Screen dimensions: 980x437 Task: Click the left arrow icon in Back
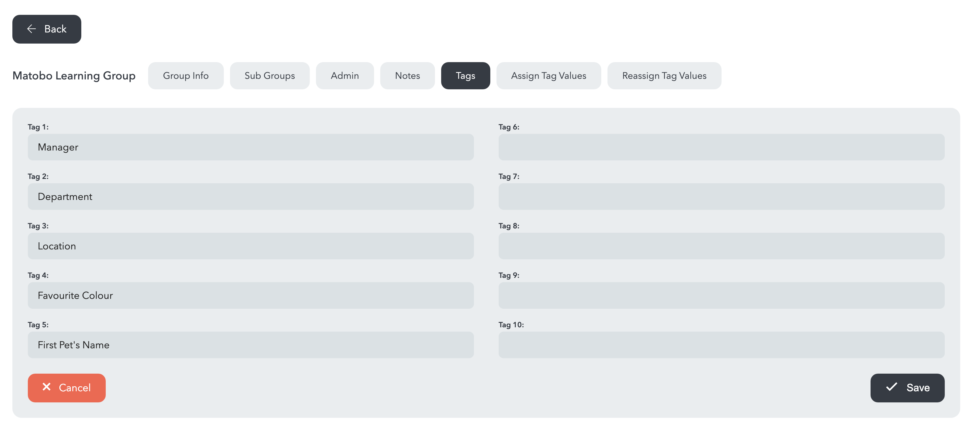(x=32, y=29)
